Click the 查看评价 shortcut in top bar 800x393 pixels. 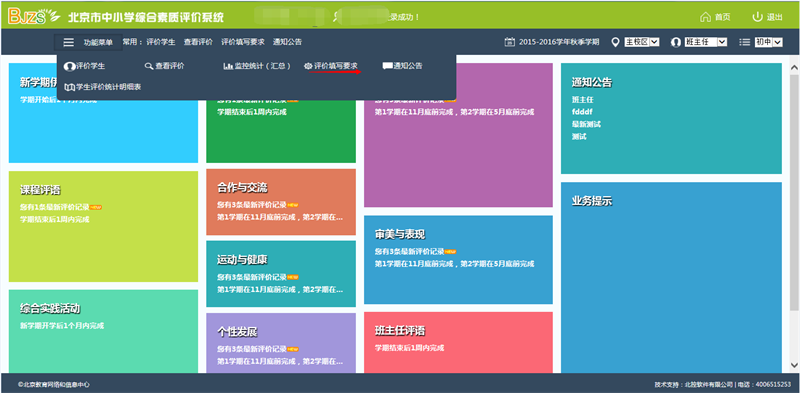tap(198, 42)
